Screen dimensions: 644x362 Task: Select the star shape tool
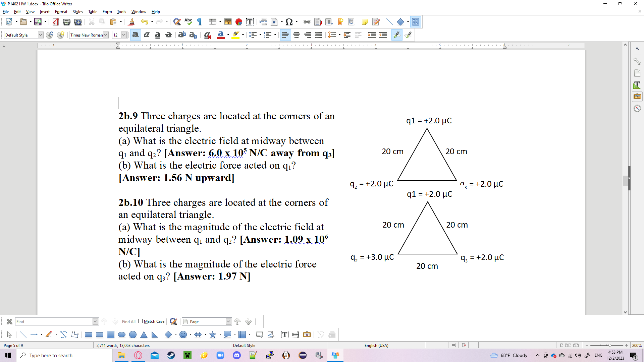(x=213, y=335)
